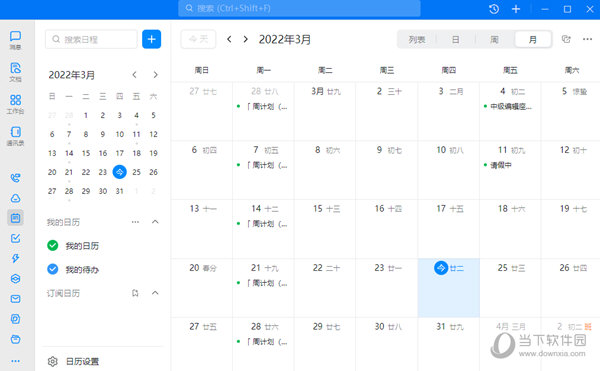The width and height of the screenshot is (600, 371).
Task: Open 周计划 event on March 28
Action: [x=263, y=342]
